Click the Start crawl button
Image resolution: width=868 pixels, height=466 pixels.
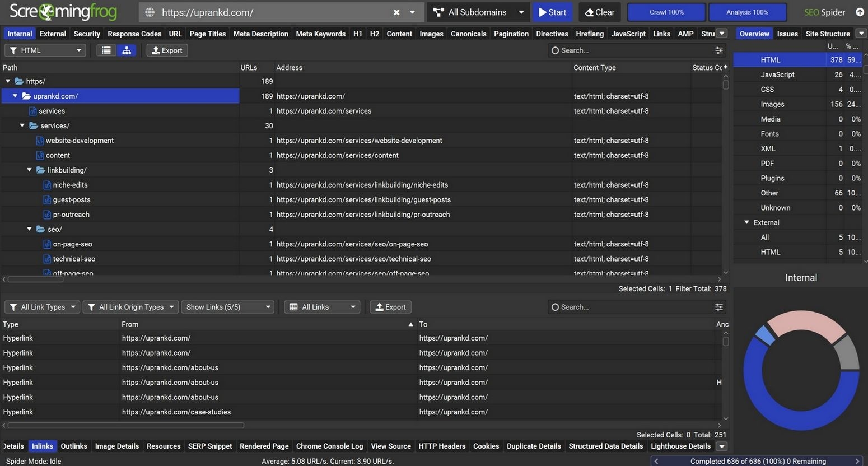point(552,12)
